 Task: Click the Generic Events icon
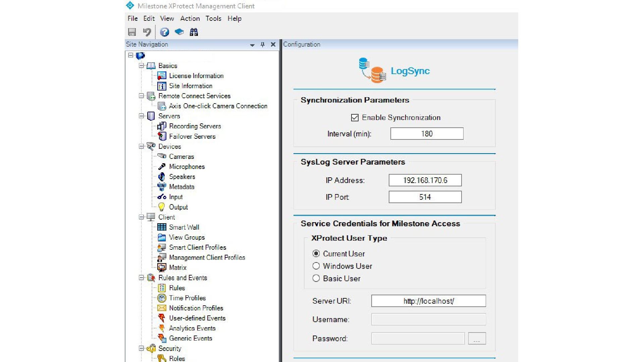[x=162, y=338]
